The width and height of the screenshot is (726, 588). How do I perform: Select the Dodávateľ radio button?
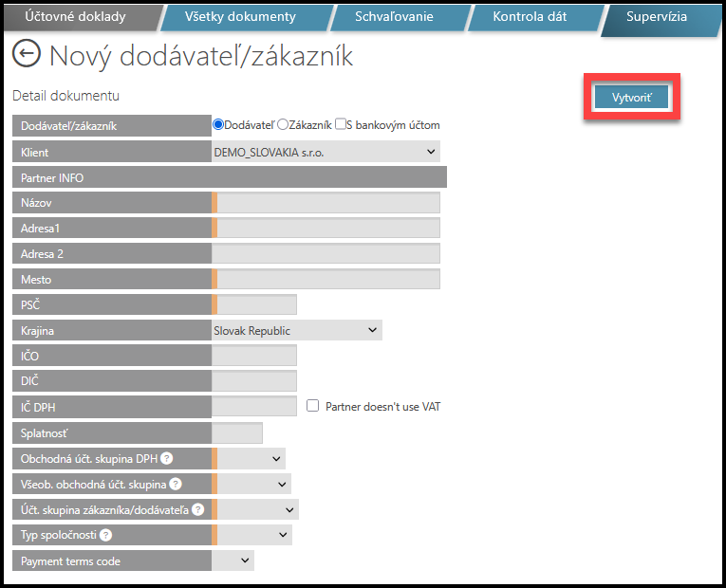click(218, 124)
